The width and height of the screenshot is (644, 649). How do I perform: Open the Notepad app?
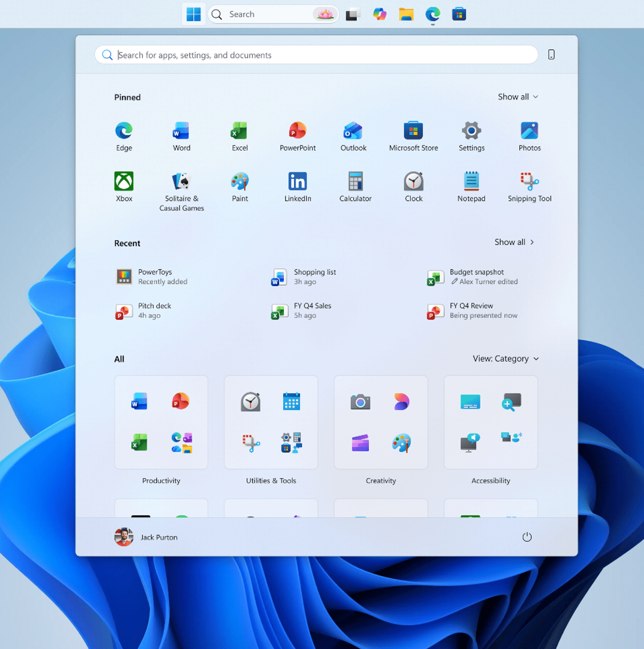[x=471, y=187]
